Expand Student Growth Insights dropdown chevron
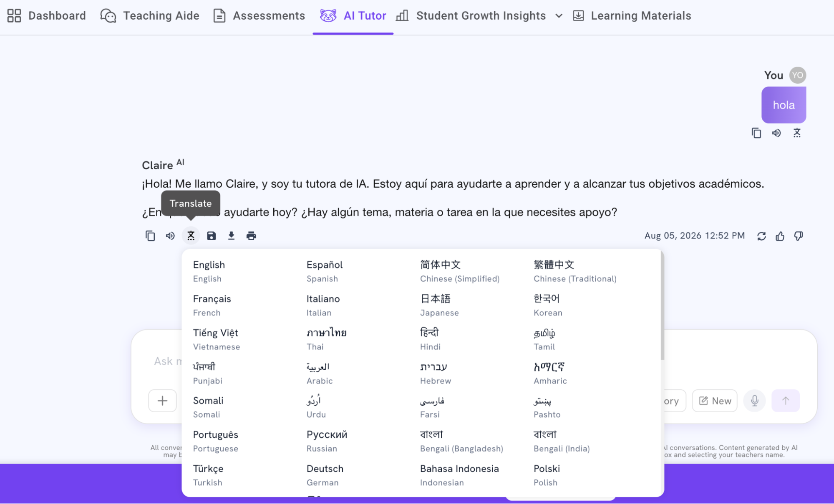This screenshot has width=834, height=504. tap(559, 16)
